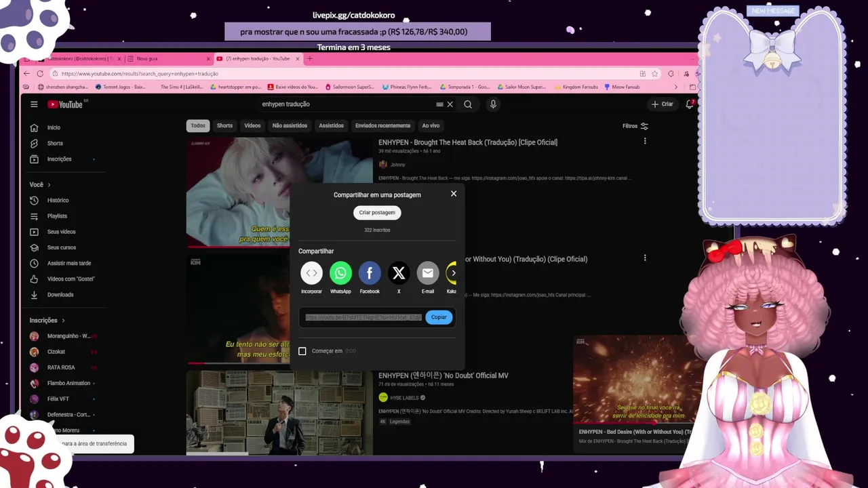Screen dimensions: 868x488
Task: Open the YouTube hamburger guide menu
Action: (34, 104)
